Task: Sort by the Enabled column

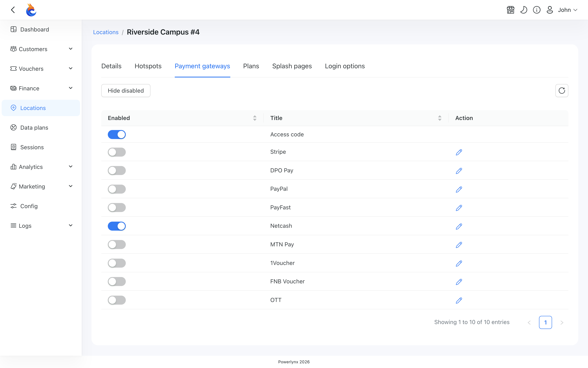Action: [255, 118]
